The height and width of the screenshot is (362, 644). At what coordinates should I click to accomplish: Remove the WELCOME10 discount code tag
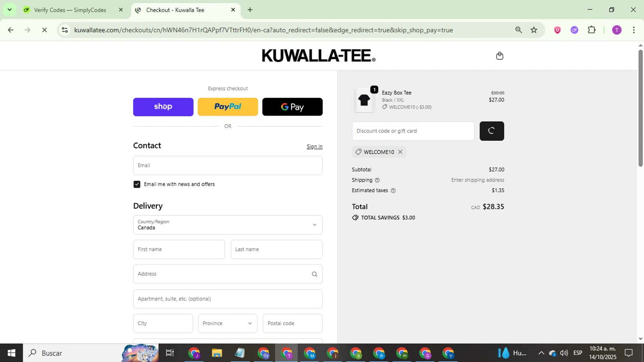tap(400, 152)
